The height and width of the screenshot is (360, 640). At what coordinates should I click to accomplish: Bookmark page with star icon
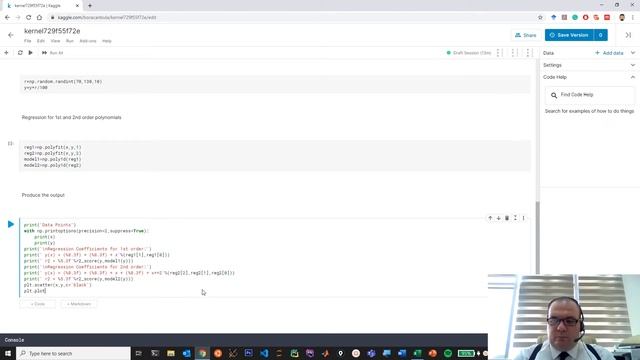coord(540,18)
